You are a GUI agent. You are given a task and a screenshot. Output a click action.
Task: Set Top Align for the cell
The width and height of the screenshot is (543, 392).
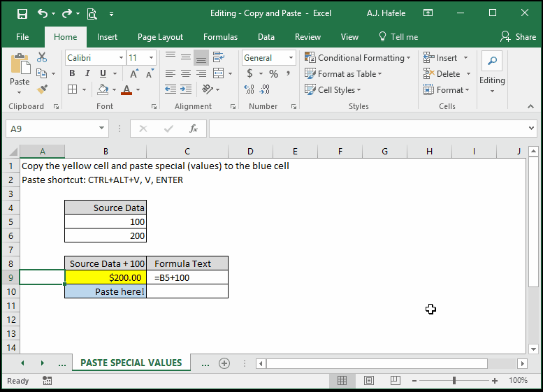tap(171, 57)
